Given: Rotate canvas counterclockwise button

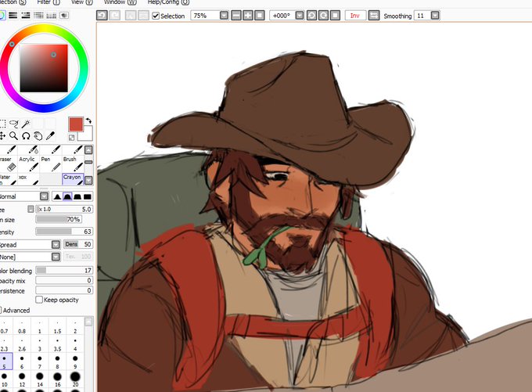Looking at the screenshot, I should [311, 16].
